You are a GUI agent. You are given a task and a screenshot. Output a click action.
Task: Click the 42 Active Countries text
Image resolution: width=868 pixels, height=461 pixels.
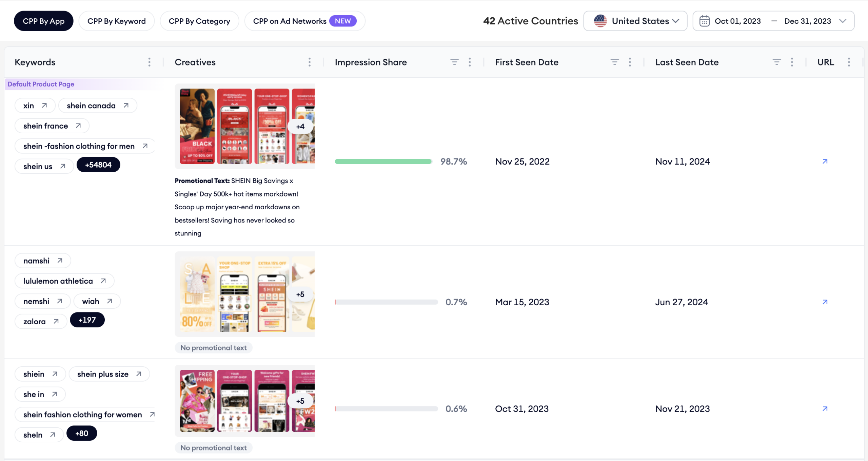[531, 21]
